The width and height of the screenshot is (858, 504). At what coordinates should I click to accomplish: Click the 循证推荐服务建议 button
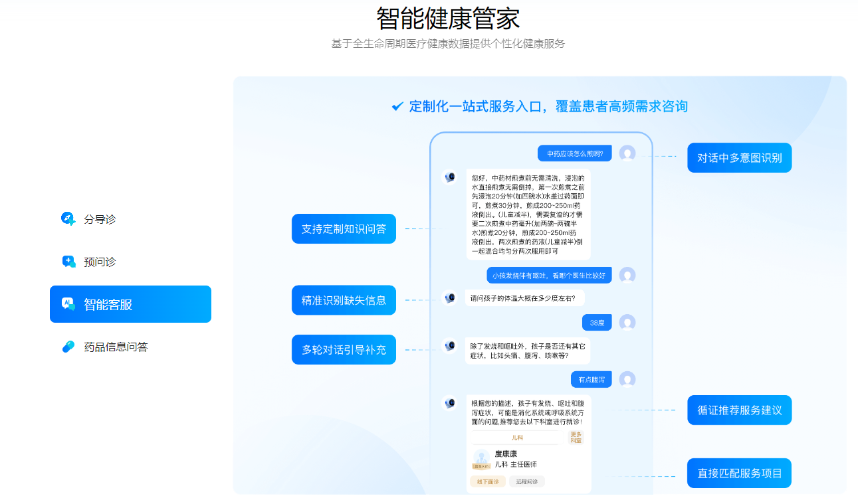[x=740, y=410]
